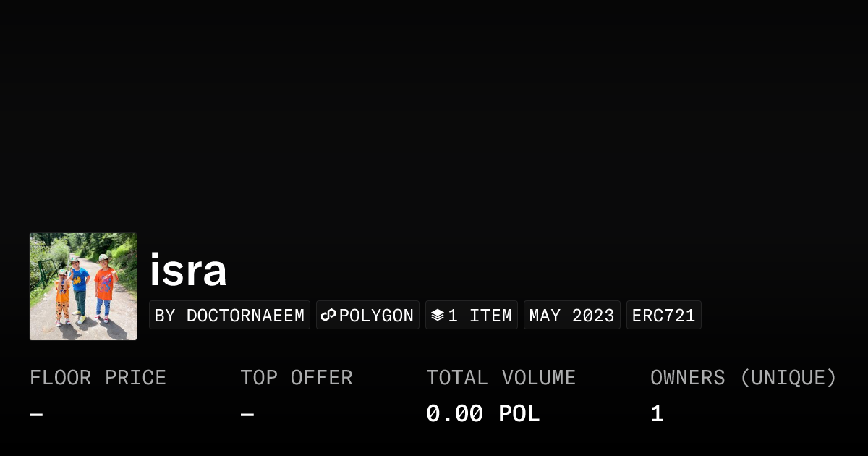
Task: Click the stacked layers item icon
Action: click(438, 316)
